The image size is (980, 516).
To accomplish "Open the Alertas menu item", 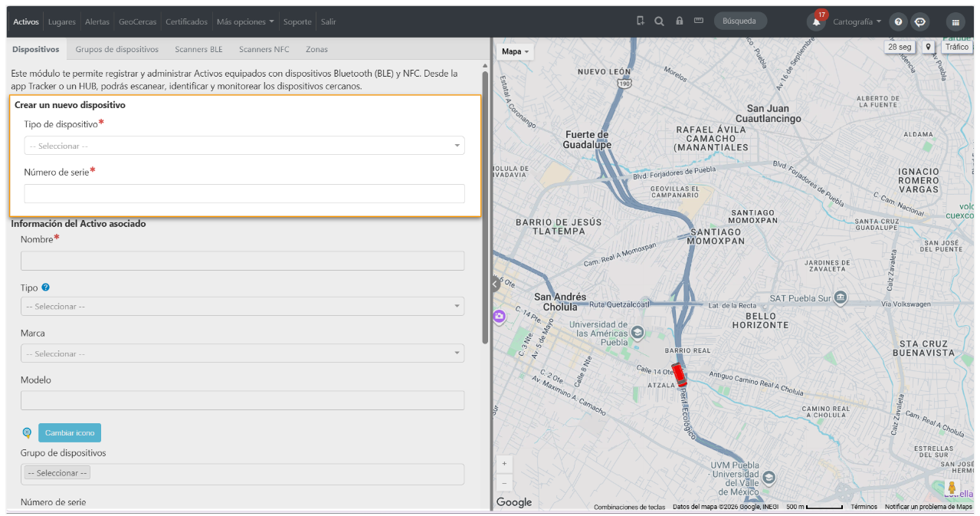I will [97, 21].
